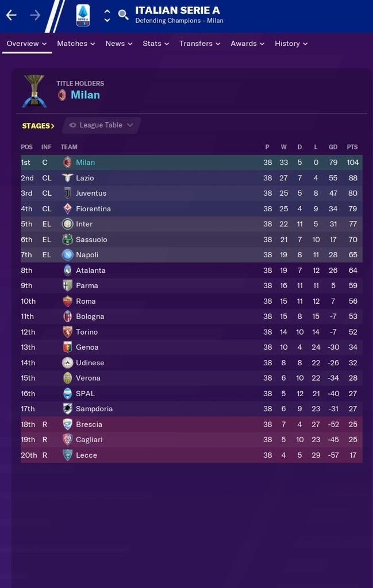This screenshot has height=588, width=373.
Task: Open the Awards menu
Action: (247, 44)
